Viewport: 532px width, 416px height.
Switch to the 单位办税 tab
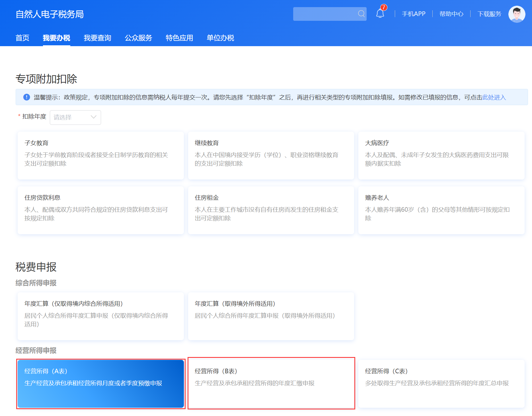point(220,38)
